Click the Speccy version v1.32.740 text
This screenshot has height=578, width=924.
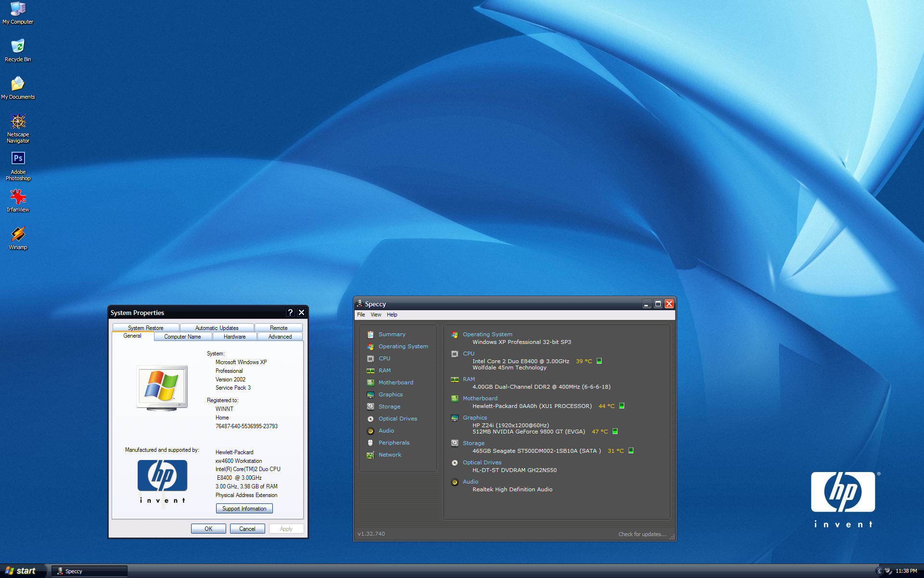(371, 534)
